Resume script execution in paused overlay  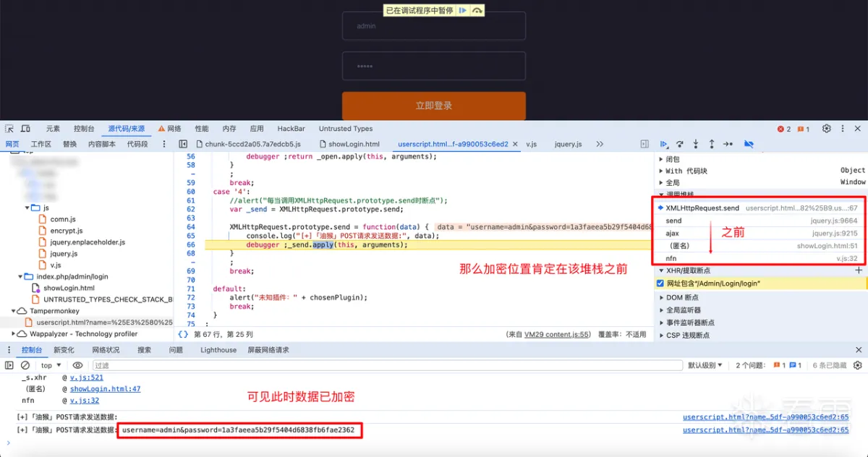[x=462, y=10]
